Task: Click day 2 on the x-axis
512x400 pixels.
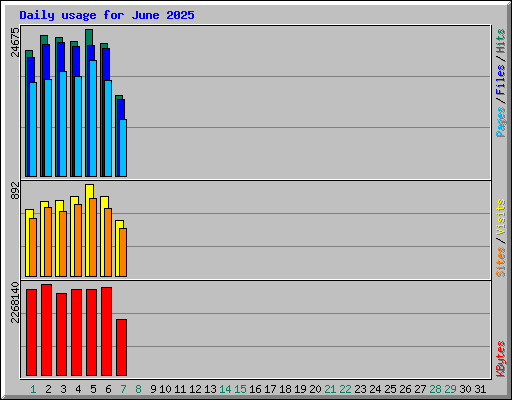Action: click(x=48, y=389)
